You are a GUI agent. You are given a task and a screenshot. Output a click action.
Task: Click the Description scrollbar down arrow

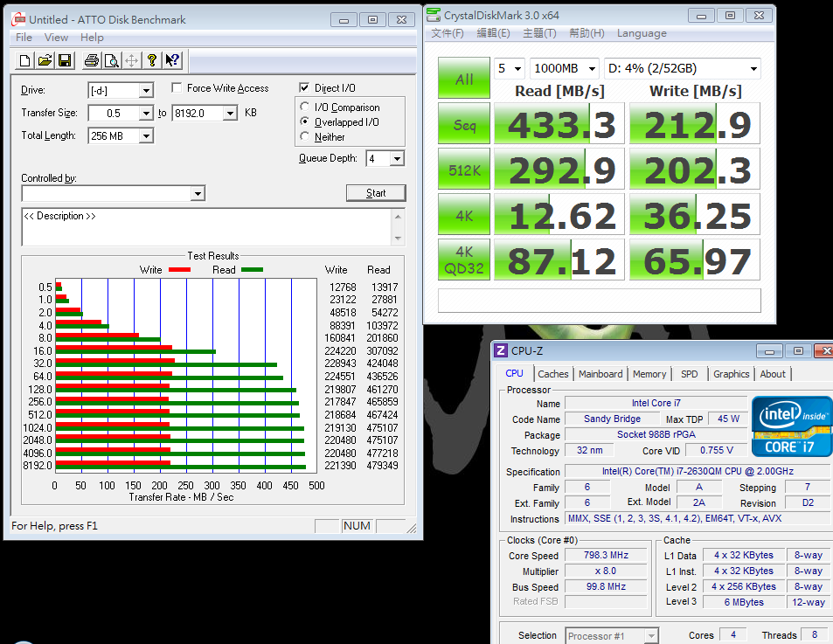[x=398, y=239]
